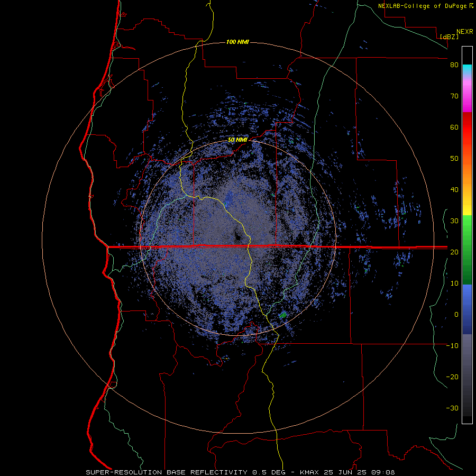Click the "50 NMI" range ring label

[237, 140]
